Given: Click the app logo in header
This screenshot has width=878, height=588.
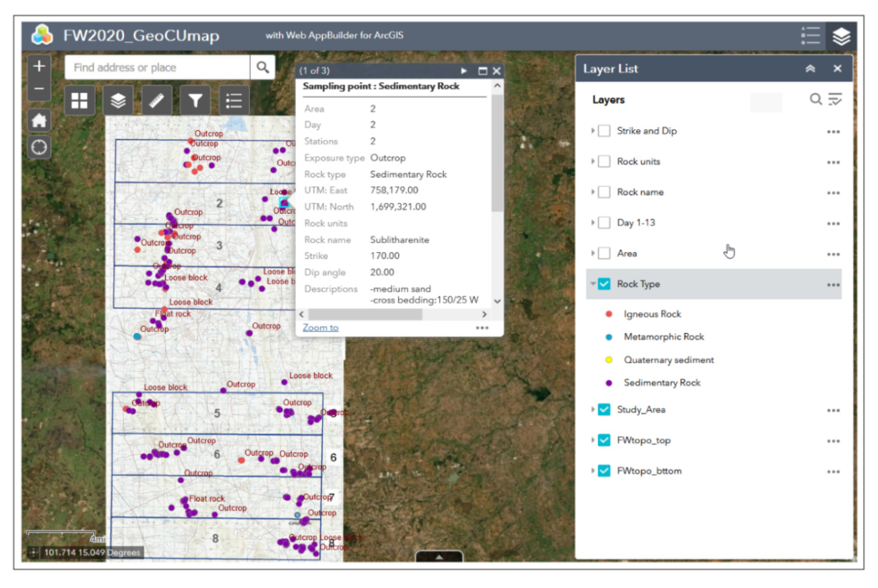Looking at the screenshot, I should click(x=42, y=35).
